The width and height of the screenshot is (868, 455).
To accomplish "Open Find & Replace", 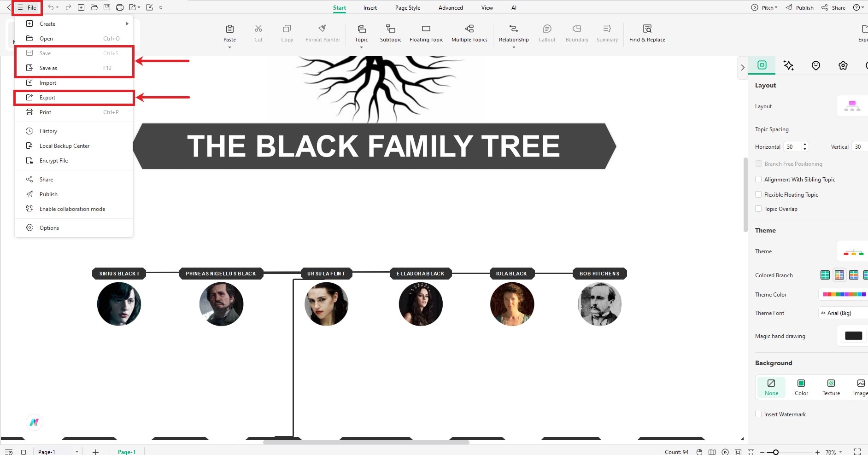I will [x=647, y=33].
